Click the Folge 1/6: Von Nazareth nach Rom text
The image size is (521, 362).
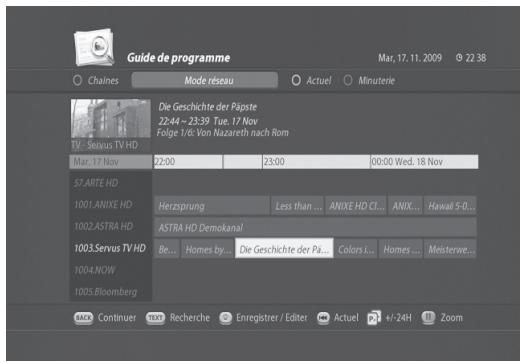click(223, 133)
